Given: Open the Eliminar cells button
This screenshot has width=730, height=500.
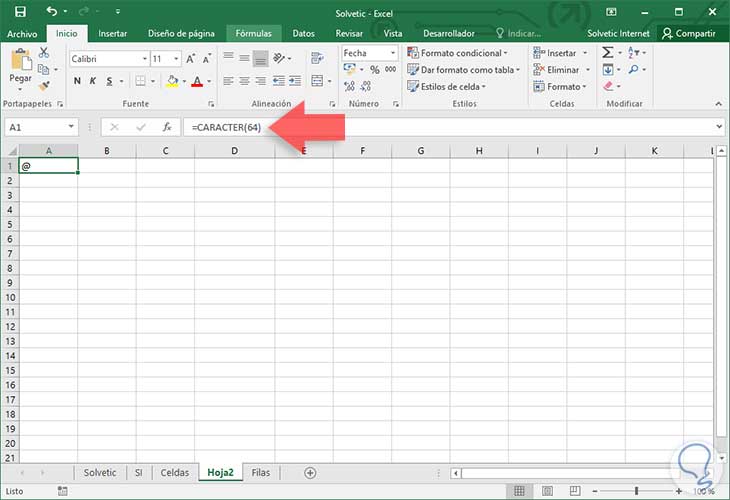Looking at the screenshot, I should point(561,70).
